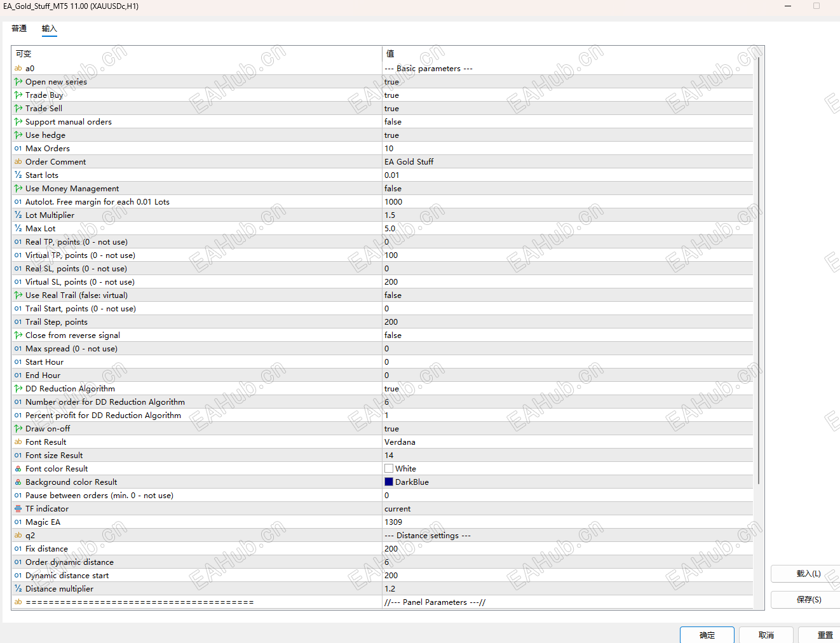Switch to the 普通 tab
The height and width of the screenshot is (643, 840).
[x=18, y=28]
